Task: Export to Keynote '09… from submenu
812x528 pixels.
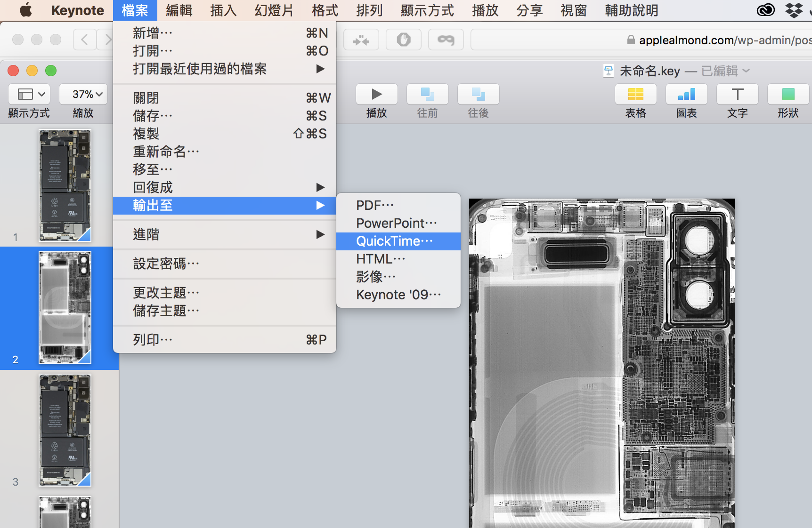Action: 398,295
